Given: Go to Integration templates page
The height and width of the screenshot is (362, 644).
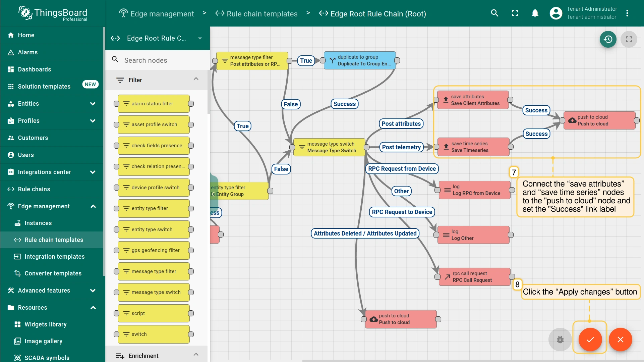Looking at the screenshot, I should click(x=54, y=257).
